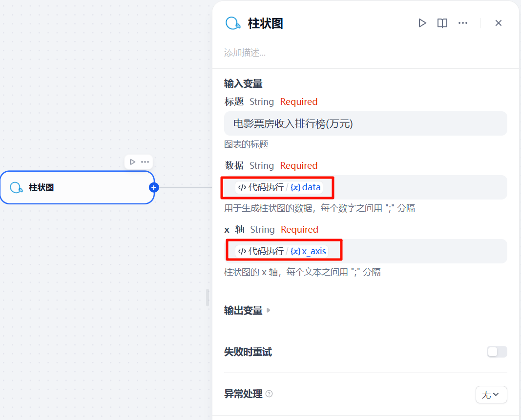Run node via play icon above canvas node

(133, 162)
